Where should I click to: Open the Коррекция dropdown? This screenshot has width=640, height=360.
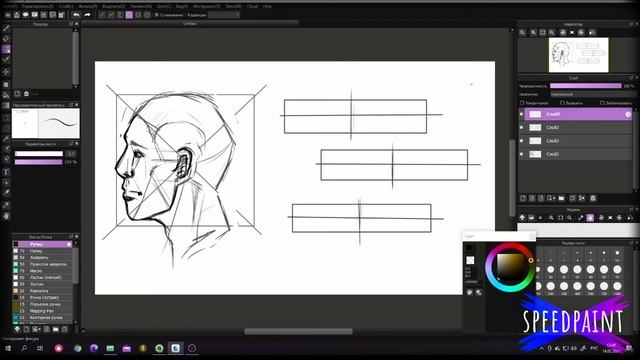[224, 15]
